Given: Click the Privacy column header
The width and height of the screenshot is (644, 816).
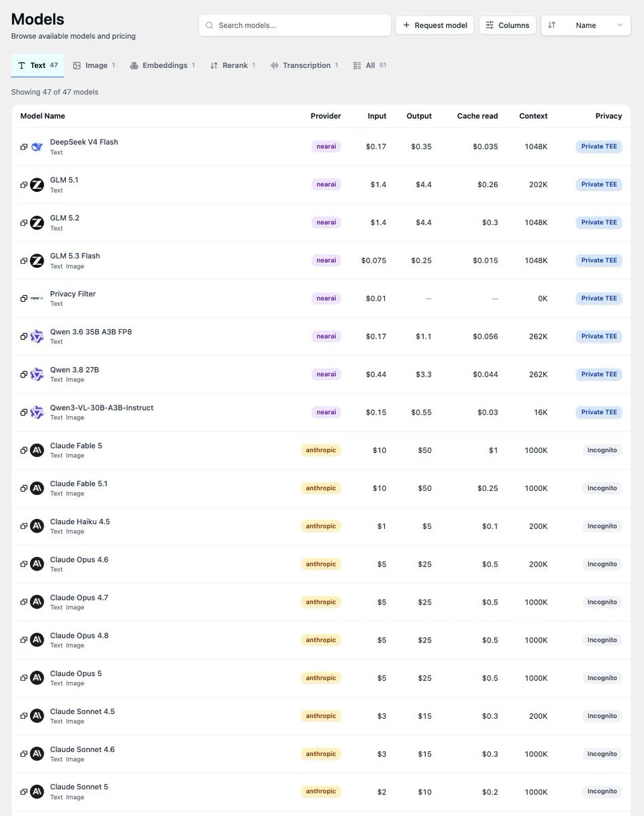Looking at the screenshot, I should pos(609,116).
